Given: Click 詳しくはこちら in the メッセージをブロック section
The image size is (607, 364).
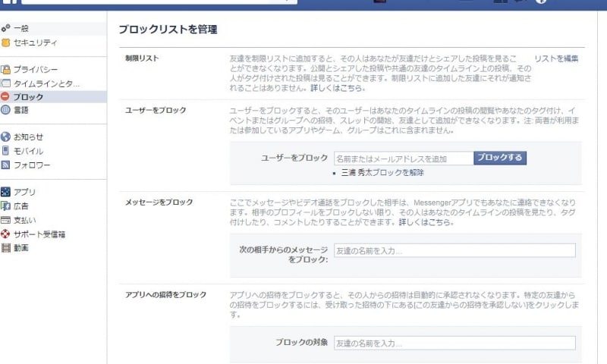Looking at the screenshot, I should (426, 222).
